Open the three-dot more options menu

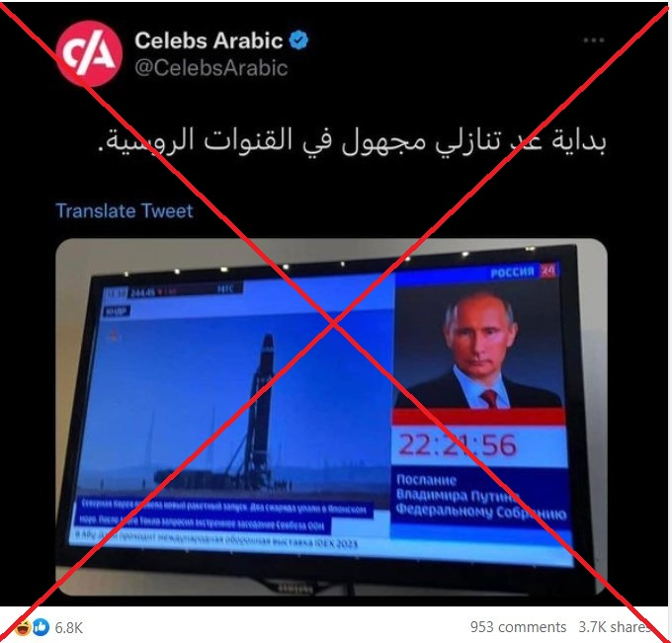(594, 40)
